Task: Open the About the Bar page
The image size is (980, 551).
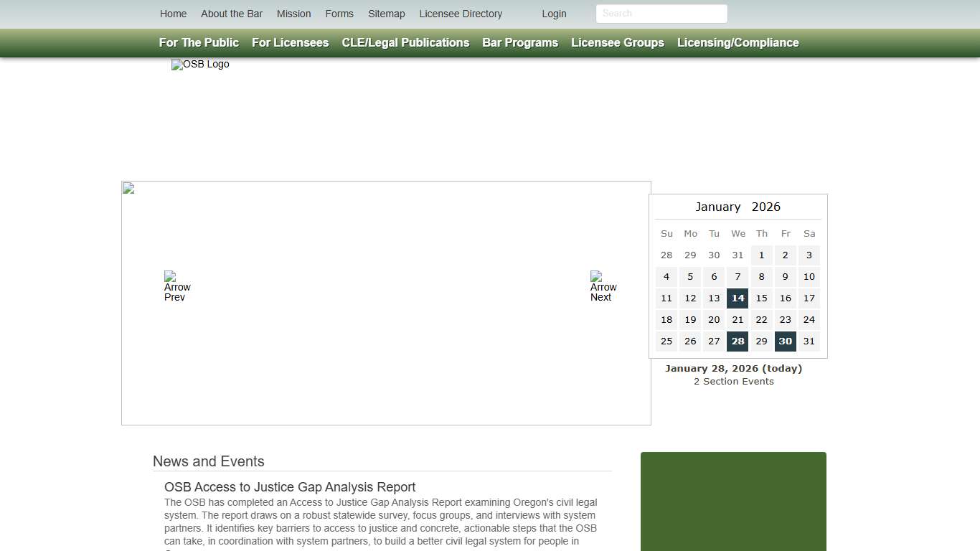Action: point(232,14)
